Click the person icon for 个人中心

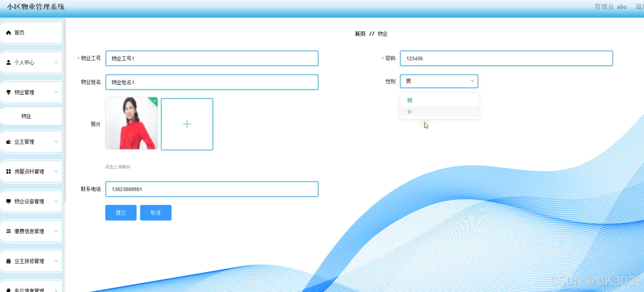coord(9,62)
